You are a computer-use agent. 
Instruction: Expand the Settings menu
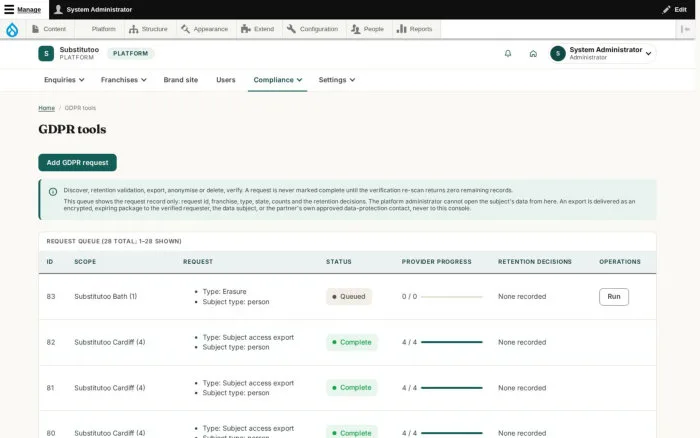[337, 80]
